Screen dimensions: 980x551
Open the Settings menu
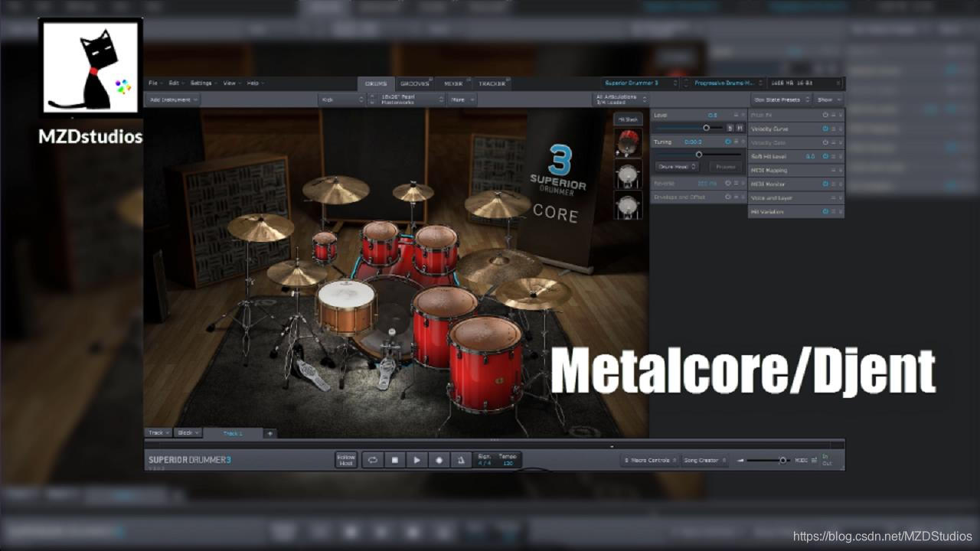(x=204, y=83)
